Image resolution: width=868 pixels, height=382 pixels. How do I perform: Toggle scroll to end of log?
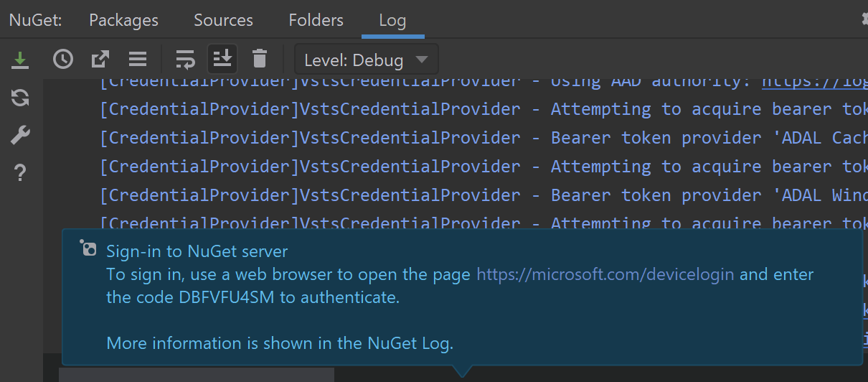(x=222, y=60)
